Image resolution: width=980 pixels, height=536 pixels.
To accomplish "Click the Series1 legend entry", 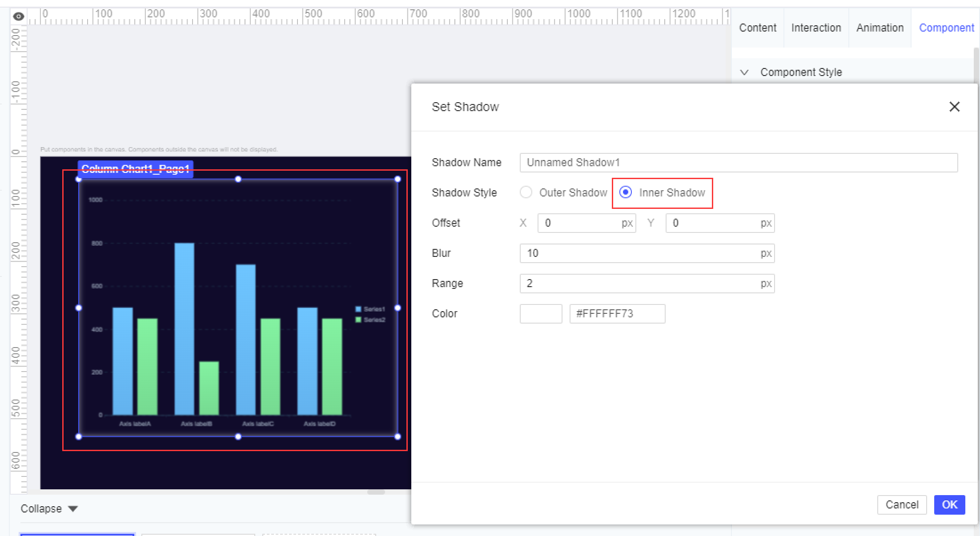I will (x=370, y=309).
